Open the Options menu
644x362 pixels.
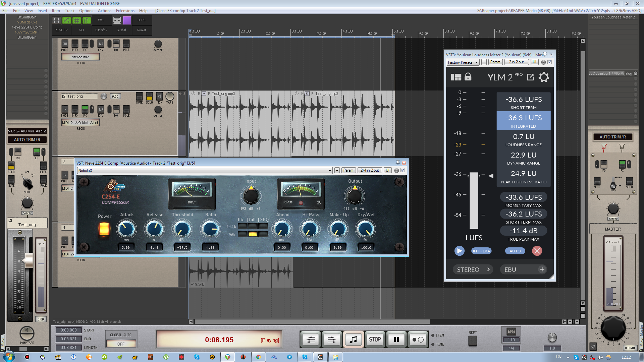pyautogui.click(x=86, y=11)
